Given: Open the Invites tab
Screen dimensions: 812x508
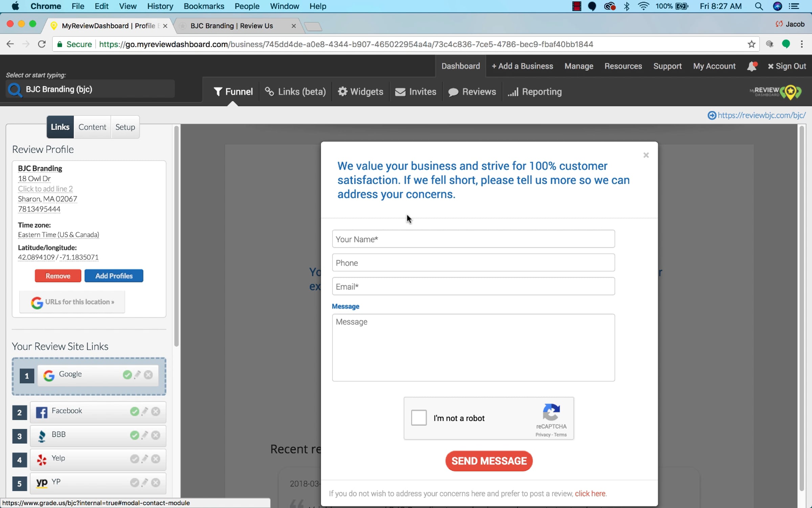Looking at the screenshot, I should pyautogui.click(x=416, y=92).
